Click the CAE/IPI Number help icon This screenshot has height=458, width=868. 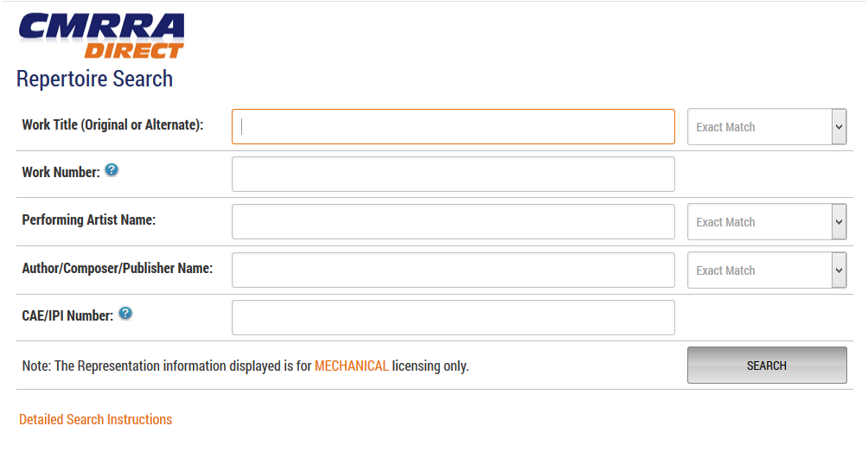[x=125, y=314]
